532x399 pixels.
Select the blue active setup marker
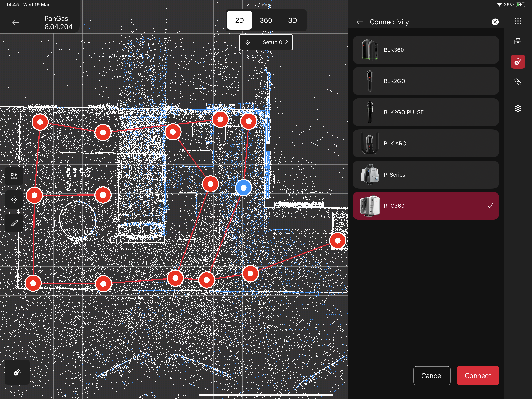point(243,188)
